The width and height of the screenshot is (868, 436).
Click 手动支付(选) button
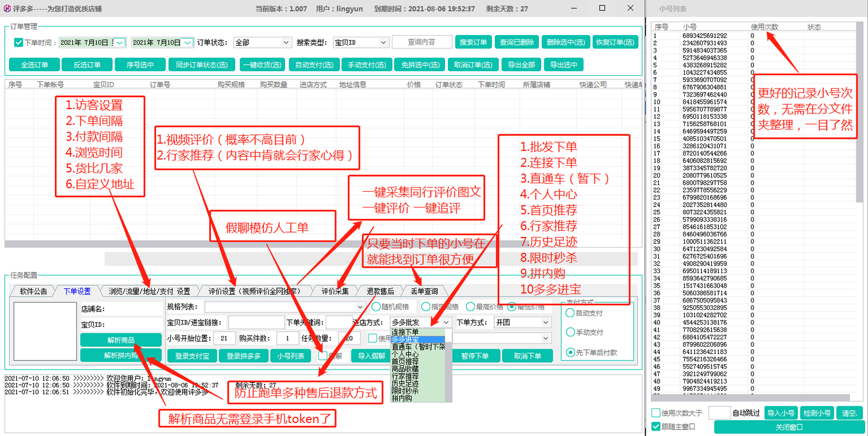(366, 65)
